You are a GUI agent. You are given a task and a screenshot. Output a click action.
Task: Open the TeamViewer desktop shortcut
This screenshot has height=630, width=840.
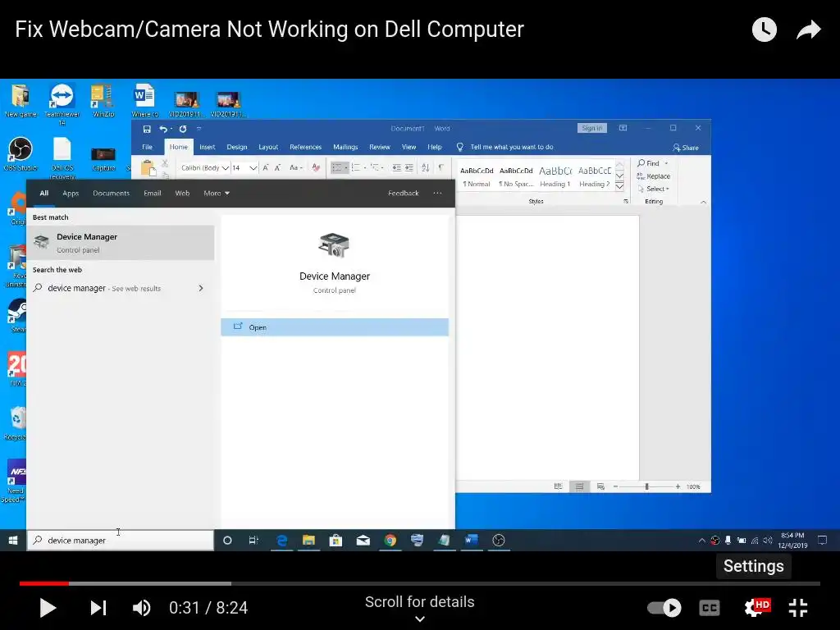(62, 104)
